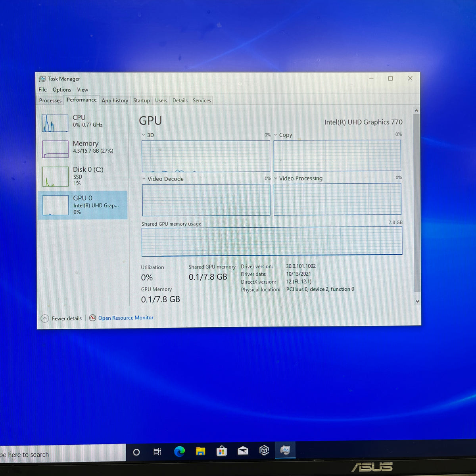Click the GPU heading text
This screenshot has width=476, height=476.
pos(150,121)
